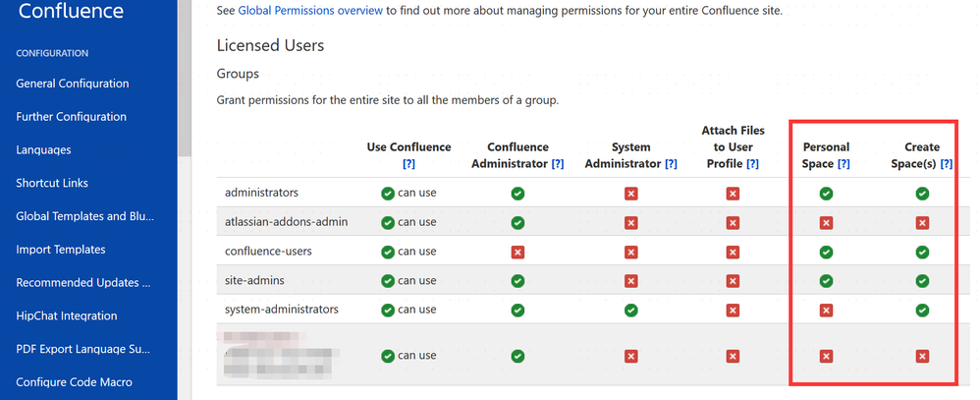Go to Languages settings
The height and width of the screenshot is (400, 980).
(x=44, y=149)
